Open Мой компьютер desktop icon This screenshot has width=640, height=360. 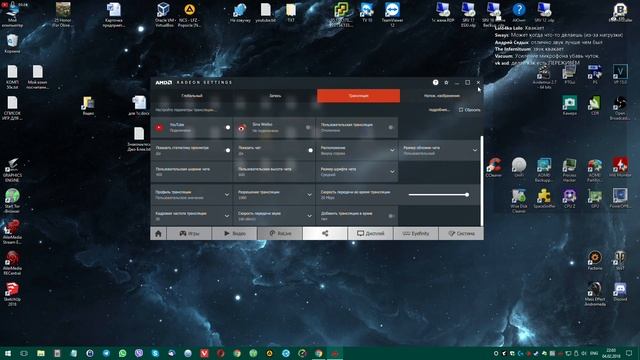(12, 14)
